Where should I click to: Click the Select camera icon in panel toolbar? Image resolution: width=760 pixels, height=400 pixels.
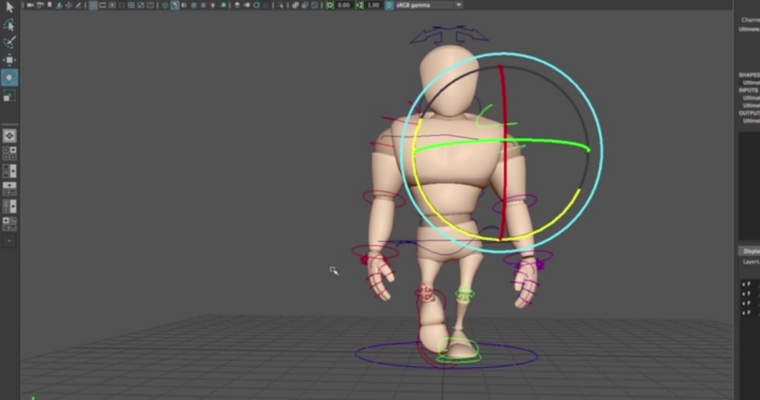point(31,5)
